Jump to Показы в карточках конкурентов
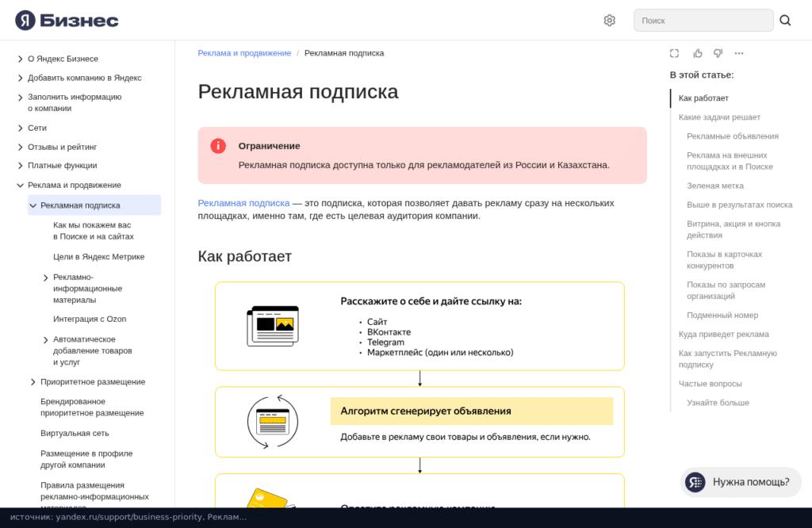Screen dimensions: 812x528 [725, 260]
